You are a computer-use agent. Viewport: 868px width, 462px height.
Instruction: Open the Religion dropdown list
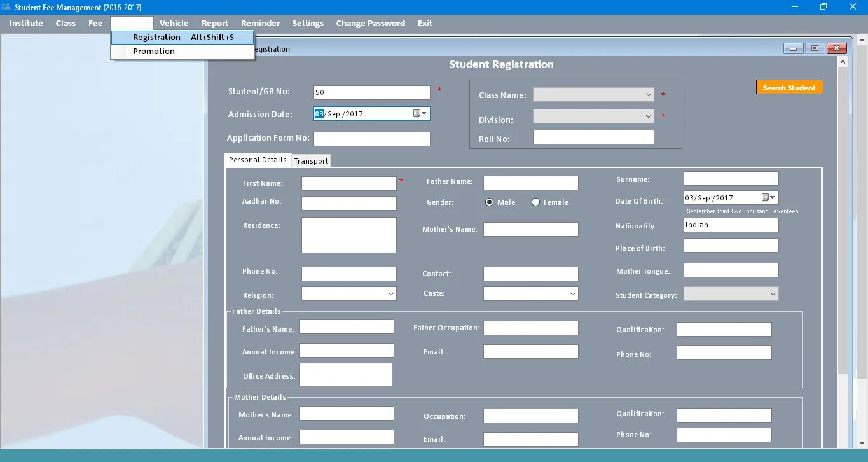coord(390,294)
